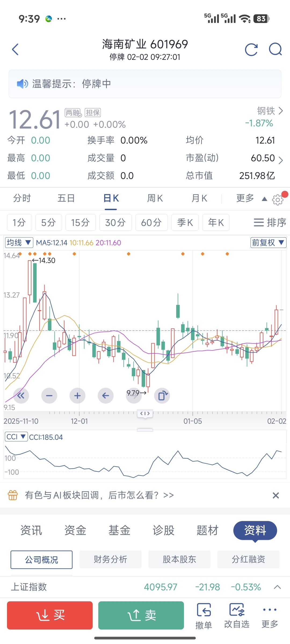Viewport: 290px width, 644px height.
Task: Open the CCI indicator dropdown
Action: pyautogui.click(x=16, y=437)
